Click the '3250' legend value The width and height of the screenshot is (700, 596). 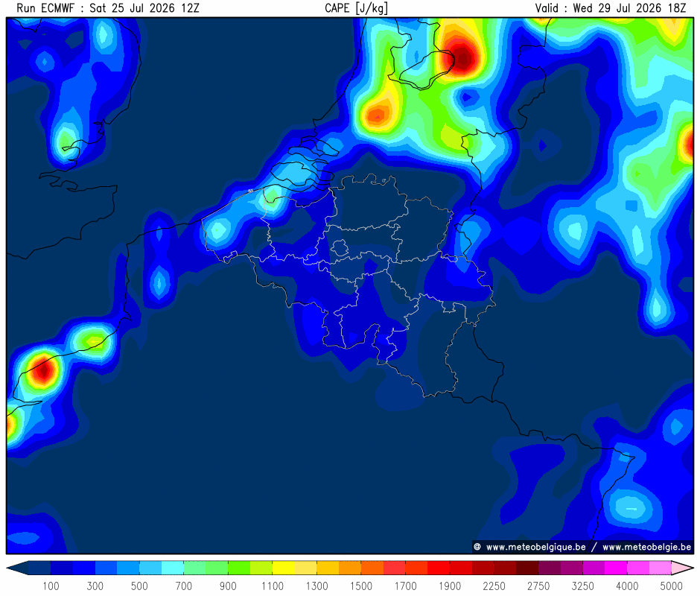tap(582, 586)
